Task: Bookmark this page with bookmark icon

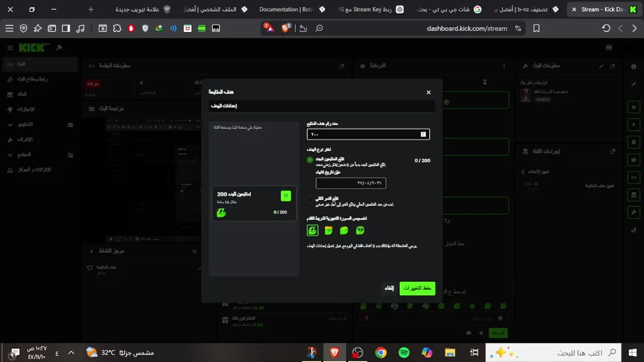Action: point(536,29)
